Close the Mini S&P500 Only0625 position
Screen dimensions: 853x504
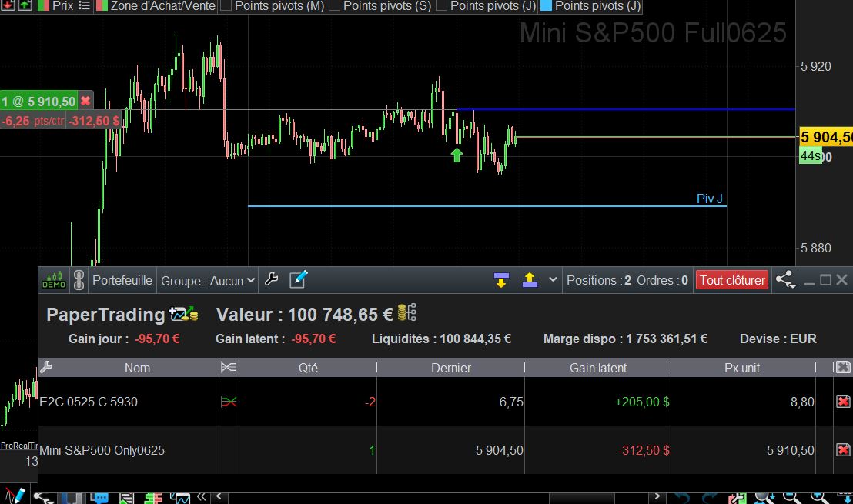(x=843, y=450)
